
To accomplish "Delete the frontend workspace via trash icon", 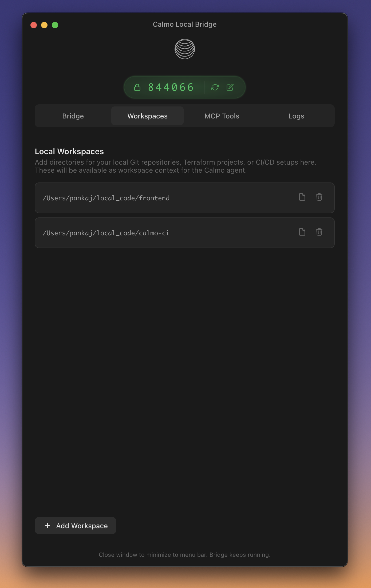I will pos(319,197).
